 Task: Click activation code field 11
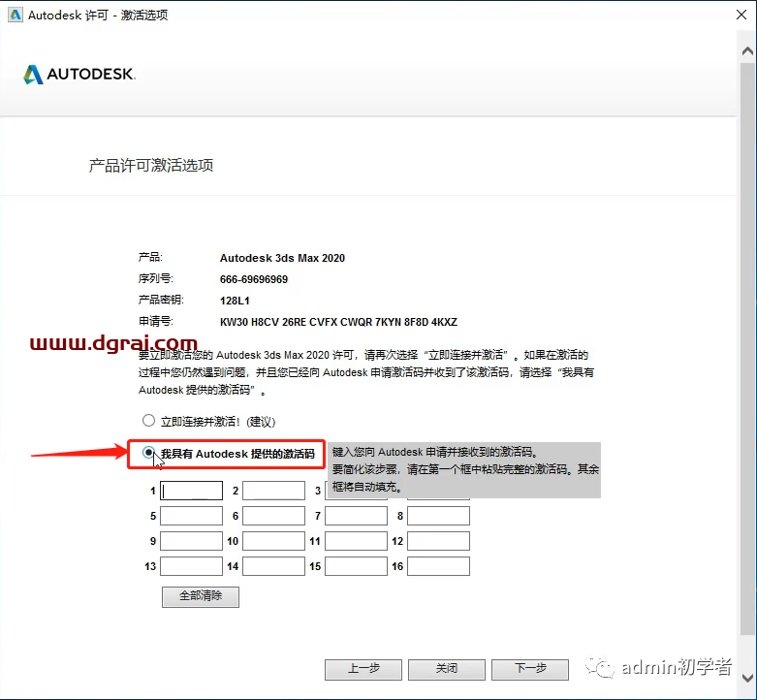(357, 541)
